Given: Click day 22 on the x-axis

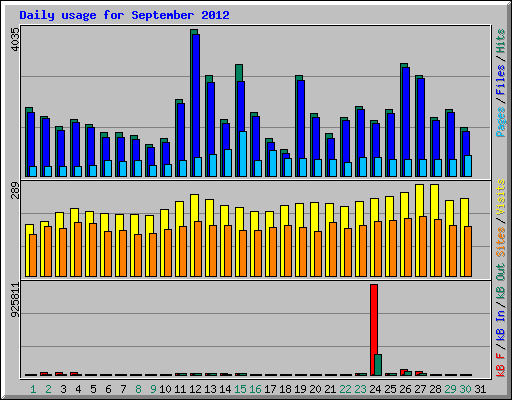Looking at the screenshot, I should pos(345,389).
